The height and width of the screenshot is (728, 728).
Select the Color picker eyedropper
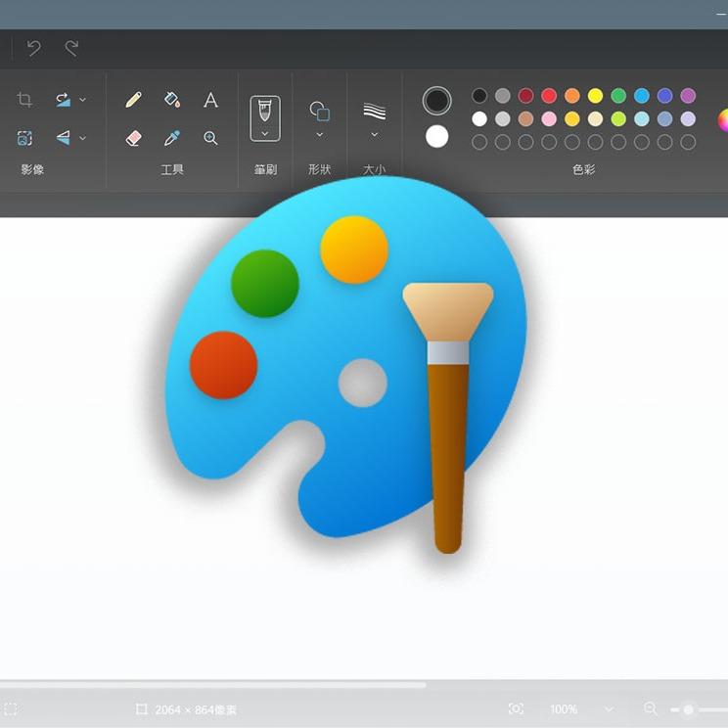pyautogui.click(x=172, y=138)
